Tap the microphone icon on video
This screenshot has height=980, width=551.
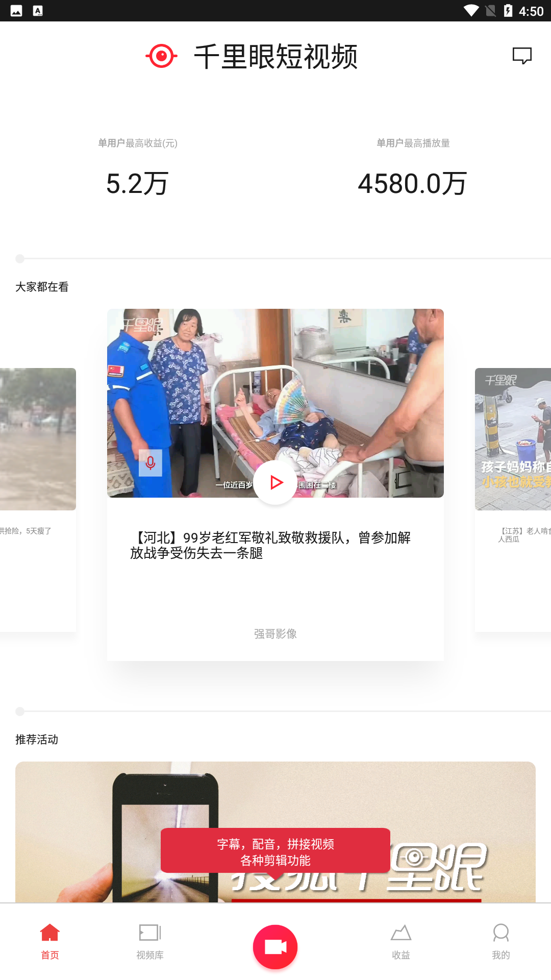pyautogui.click(x=151, y=463)
